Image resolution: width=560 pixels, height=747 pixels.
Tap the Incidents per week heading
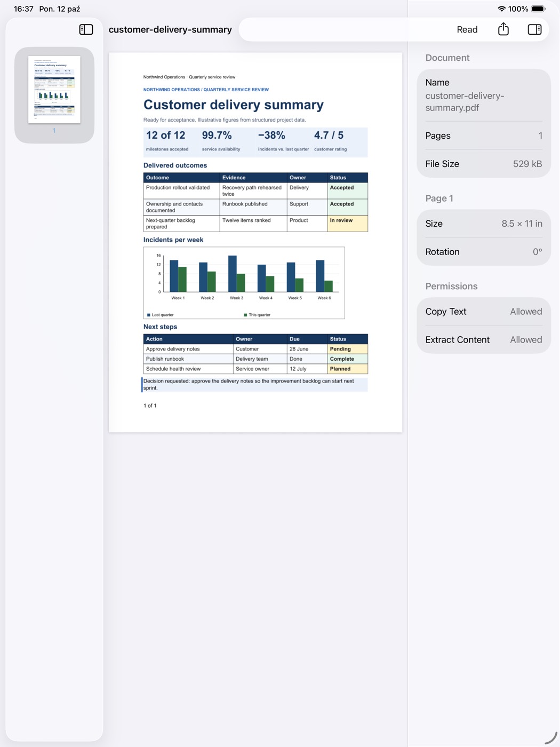173,240
